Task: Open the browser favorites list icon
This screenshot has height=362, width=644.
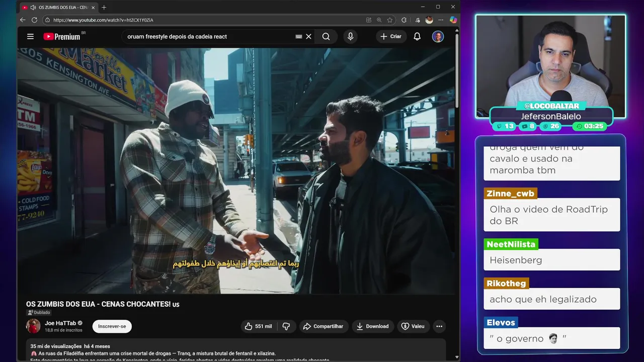Action: click(417, 20)
